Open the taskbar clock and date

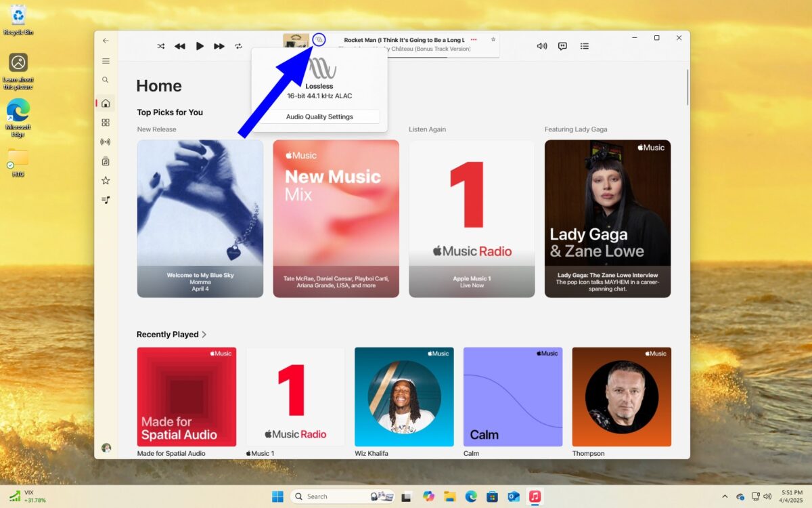click(x=792, y=496)
